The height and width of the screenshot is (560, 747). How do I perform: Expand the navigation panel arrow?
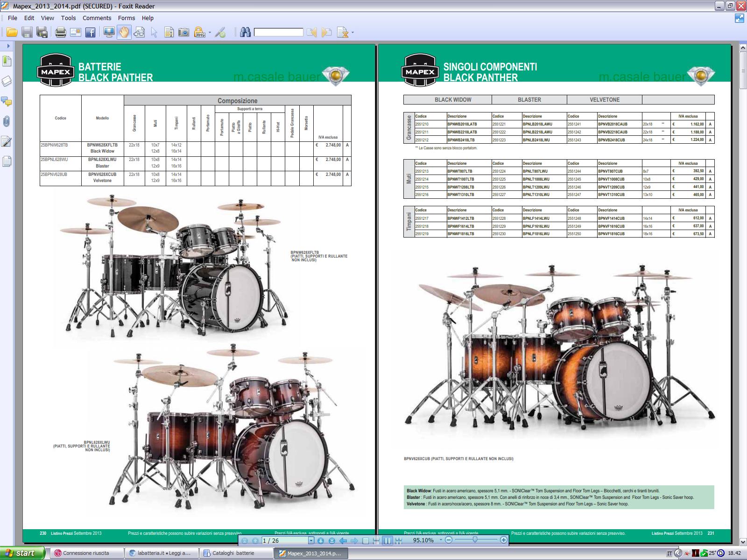(x=8, y=46)
